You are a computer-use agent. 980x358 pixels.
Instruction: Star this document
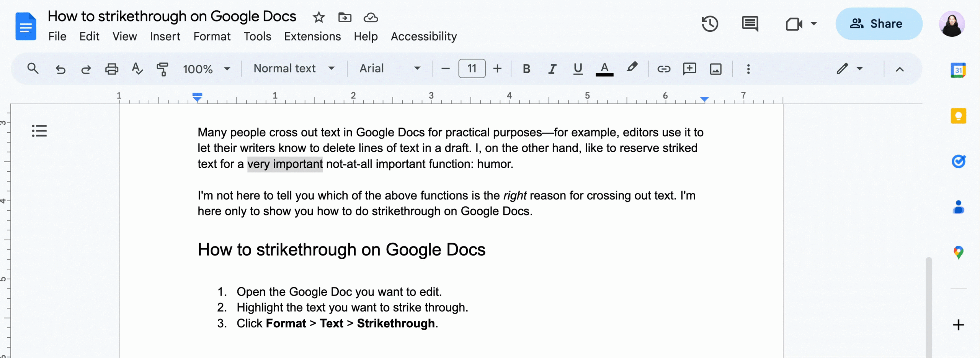click(318, 17)
